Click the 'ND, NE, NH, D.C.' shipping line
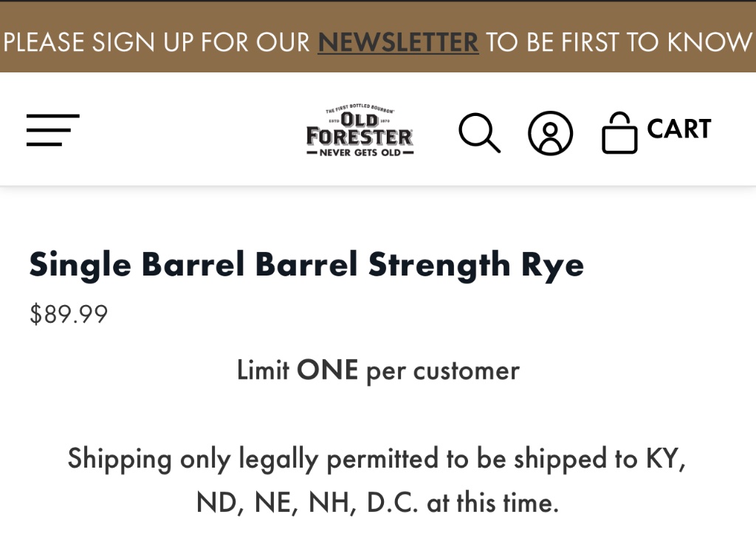The image size is (756, 543). point(377,503)
